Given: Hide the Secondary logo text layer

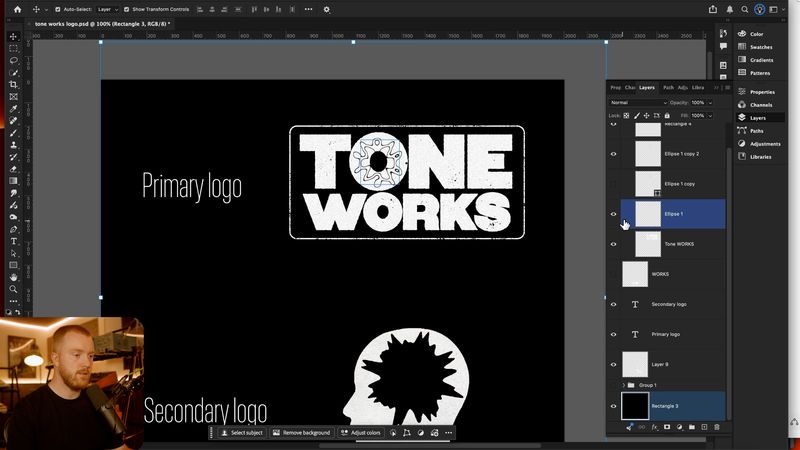Looking at the screenshot, I should click(614, 305).
